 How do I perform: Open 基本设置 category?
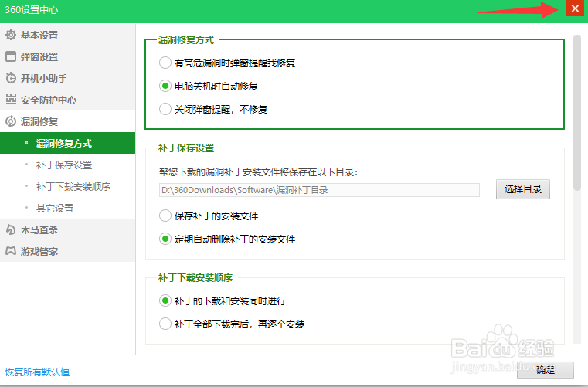67,35
